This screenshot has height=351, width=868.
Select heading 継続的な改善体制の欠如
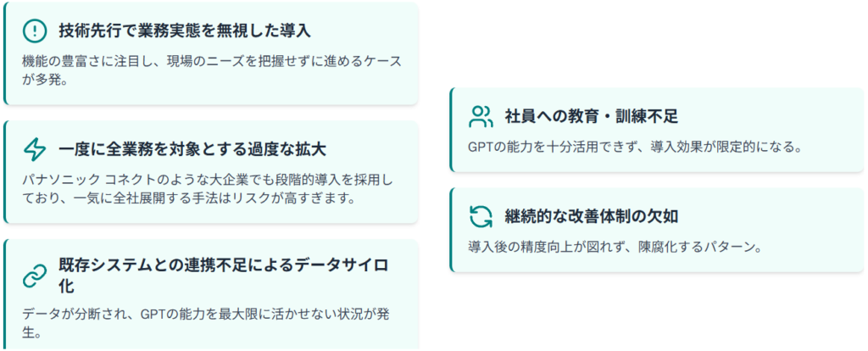[591, 216]
